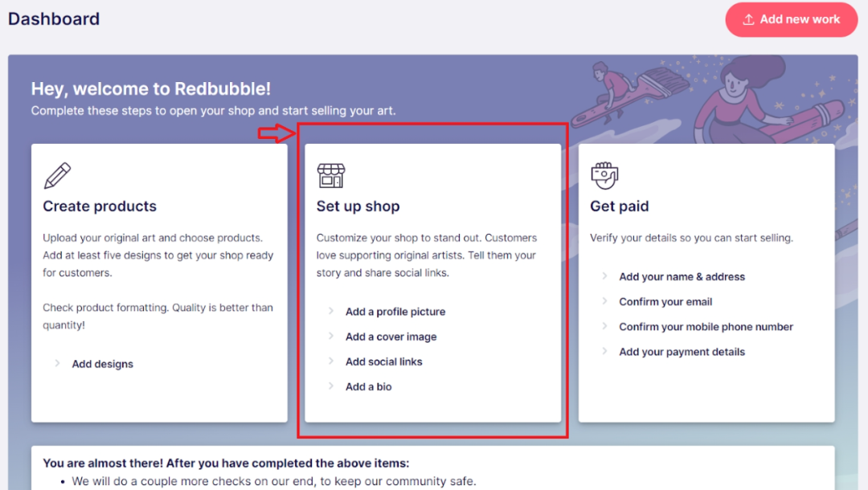The image size is (868, 490).
Task: Open Confirm your mobile phone number
Action: click(706, 327)
